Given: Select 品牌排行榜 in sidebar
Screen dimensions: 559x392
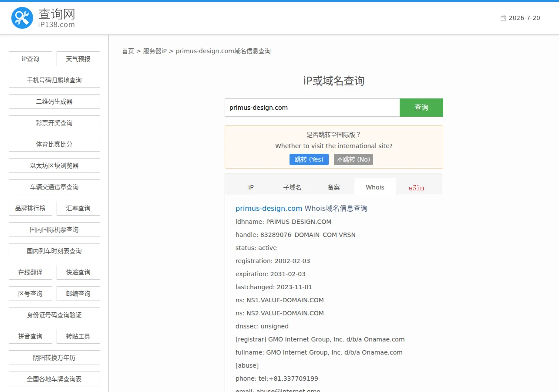Looking at the screenshot, I should (30, 208).
